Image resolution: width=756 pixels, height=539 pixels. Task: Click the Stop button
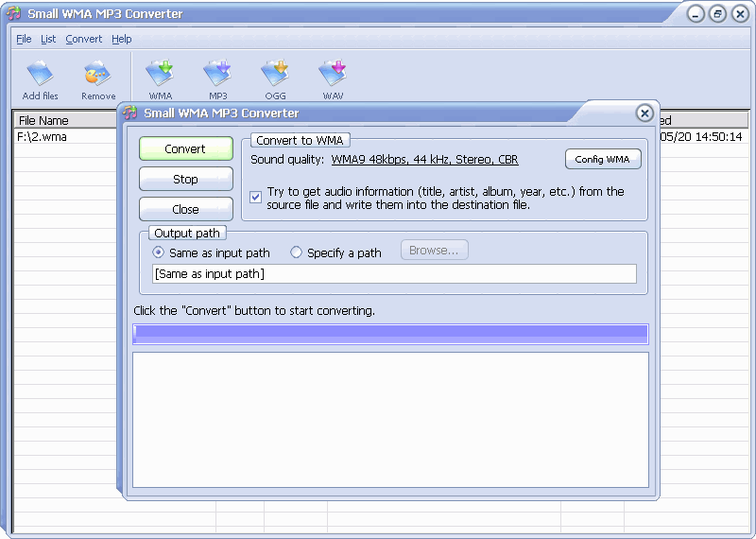click(185, 179)
